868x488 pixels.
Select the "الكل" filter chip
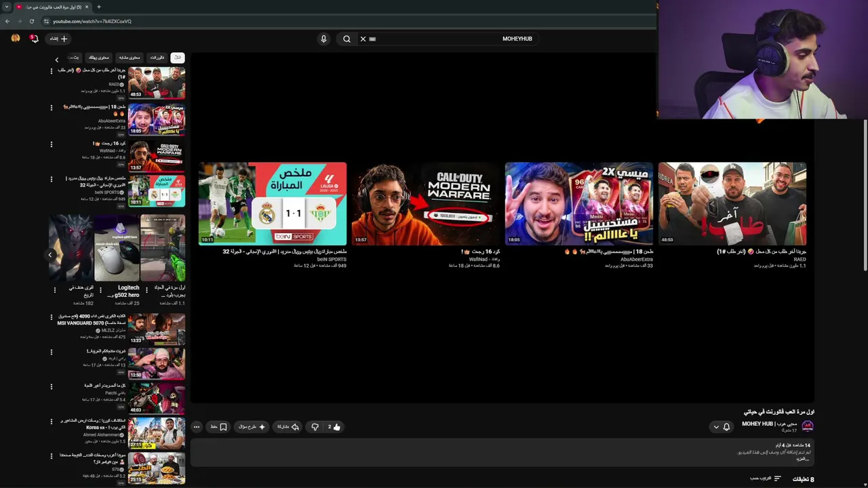pos(177,58)
